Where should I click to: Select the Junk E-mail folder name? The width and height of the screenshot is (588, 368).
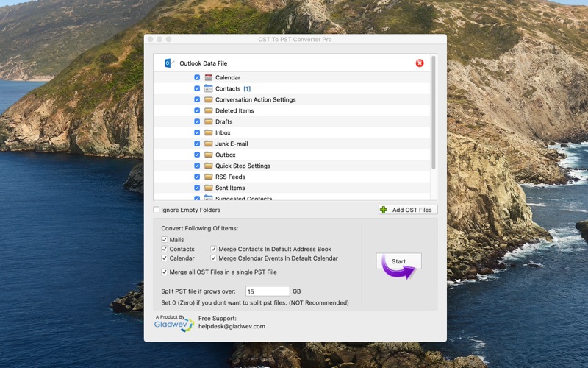pos(232,144)
